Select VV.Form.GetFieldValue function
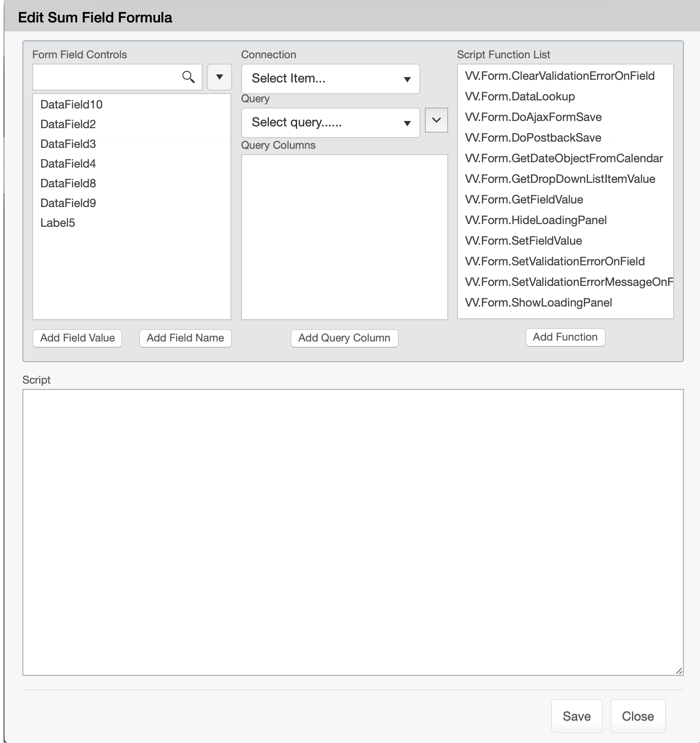The width and height of the screenshot is (700, 743). [x=566, y=199]
